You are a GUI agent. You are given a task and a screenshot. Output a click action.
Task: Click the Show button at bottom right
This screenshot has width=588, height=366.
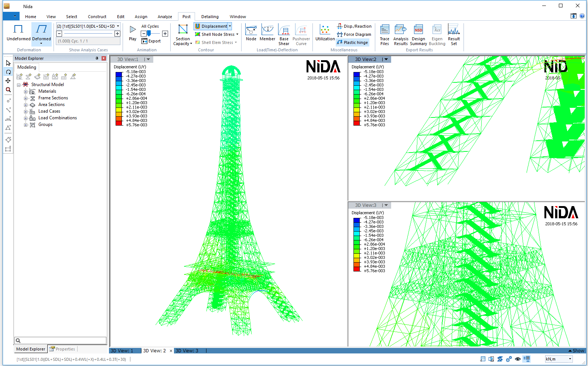click(576, 351)
